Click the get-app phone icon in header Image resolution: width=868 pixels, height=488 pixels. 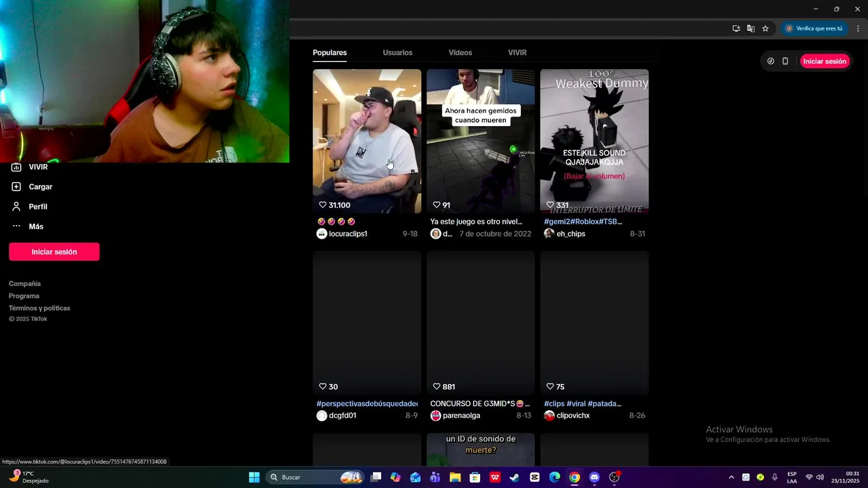click(x=785, y=61)
